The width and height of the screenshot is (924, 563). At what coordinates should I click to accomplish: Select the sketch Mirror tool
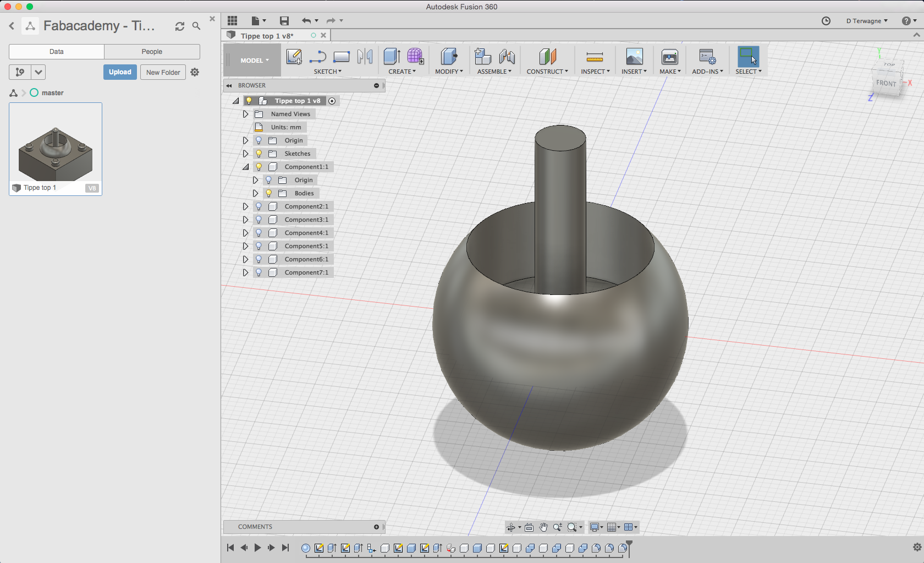[x=365, y=57]
